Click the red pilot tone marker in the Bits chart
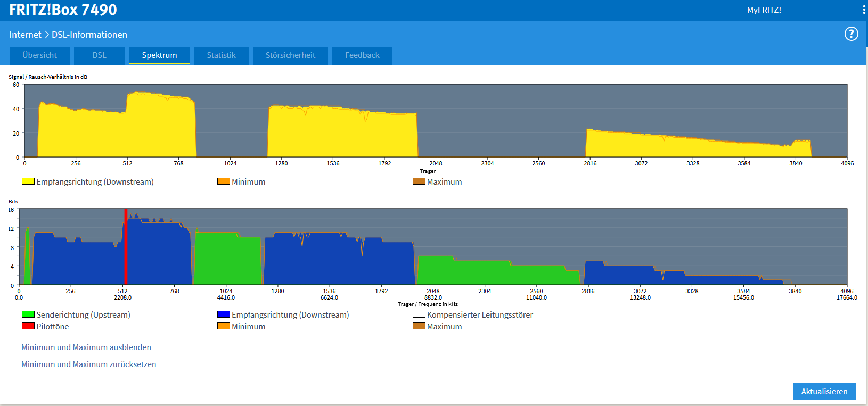The height and width of the screenshot is (406, 868). (x=126, y=246)
